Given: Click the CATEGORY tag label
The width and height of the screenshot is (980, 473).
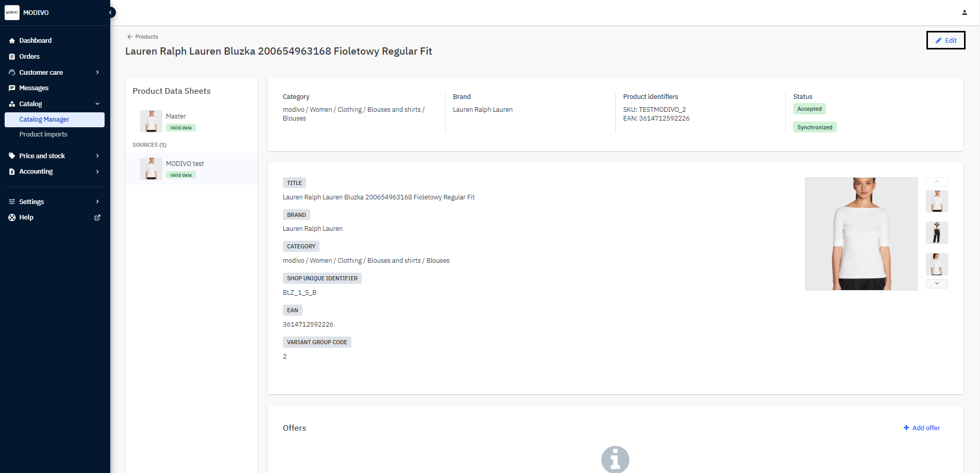Looking at the screenshot, I should pyautogui.click(x=301, y=246).
